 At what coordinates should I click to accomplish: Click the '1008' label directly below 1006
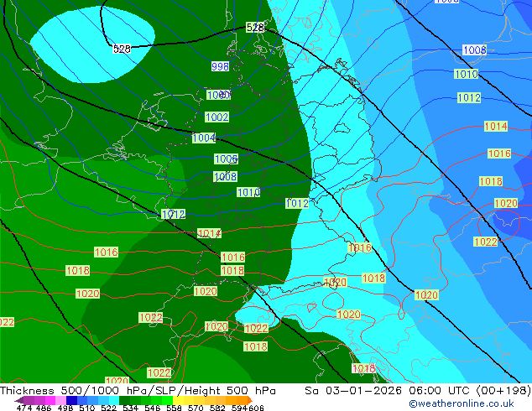pos(225,176)
